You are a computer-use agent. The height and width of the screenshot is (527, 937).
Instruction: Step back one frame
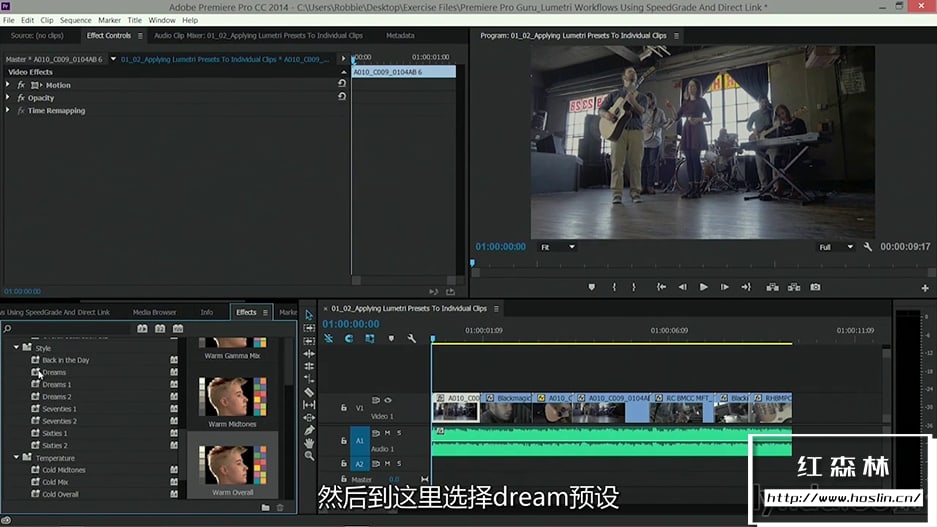tap(682, 287)
